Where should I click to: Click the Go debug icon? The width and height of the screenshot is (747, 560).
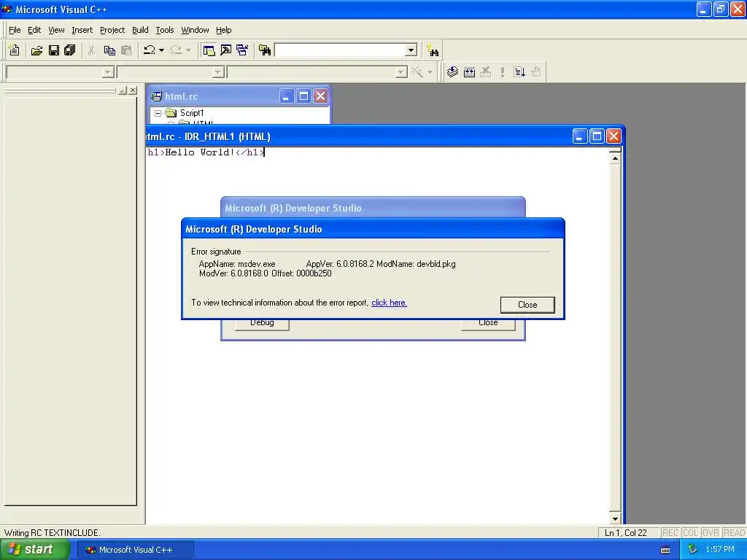point(519,72)
